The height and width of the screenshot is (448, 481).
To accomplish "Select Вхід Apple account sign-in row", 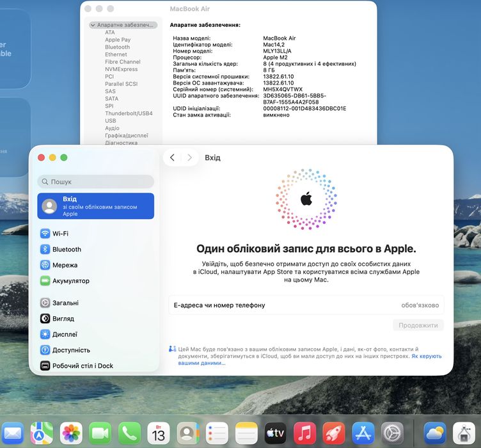I will [96, 206].
